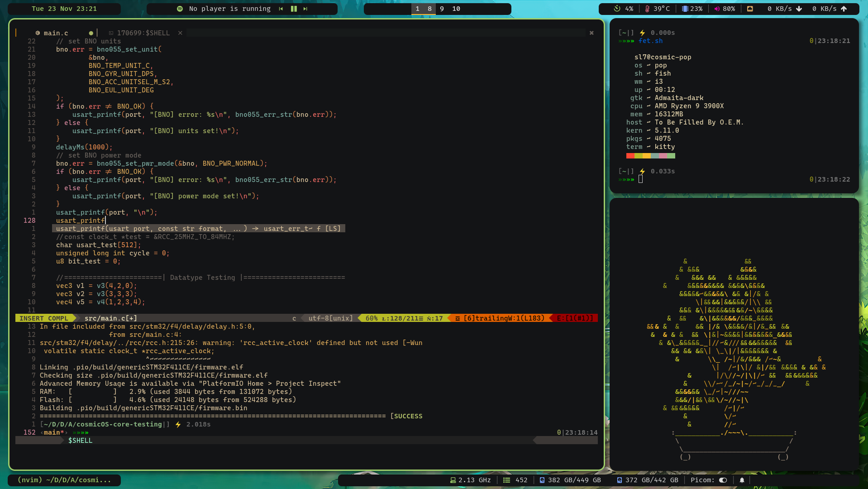Image resolution: width=868 pixels, height=489 pixels.
Task: Click the 60% line position indicator
Action: coord(372,318)
